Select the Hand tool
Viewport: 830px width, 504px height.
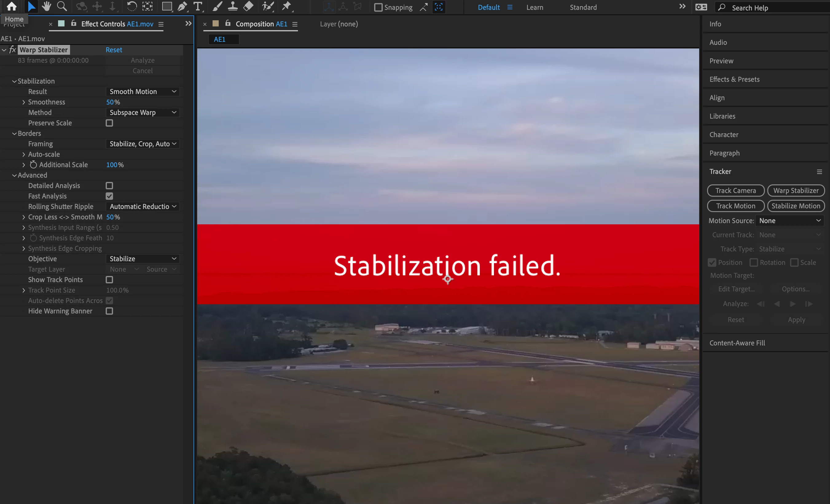click(x=46, y=6)
